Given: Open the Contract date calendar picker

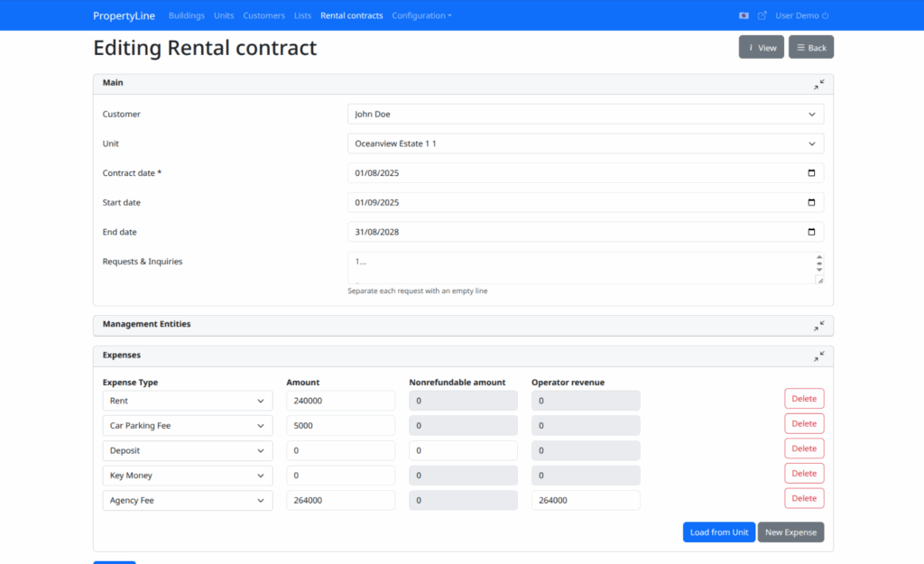Looking at the screenshot, I should click(x=811, y=173).
